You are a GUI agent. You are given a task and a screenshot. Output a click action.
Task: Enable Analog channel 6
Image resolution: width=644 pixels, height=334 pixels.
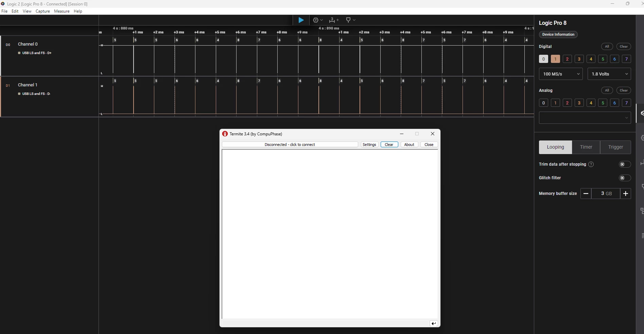pyautogui.click(x=614, y=103)
